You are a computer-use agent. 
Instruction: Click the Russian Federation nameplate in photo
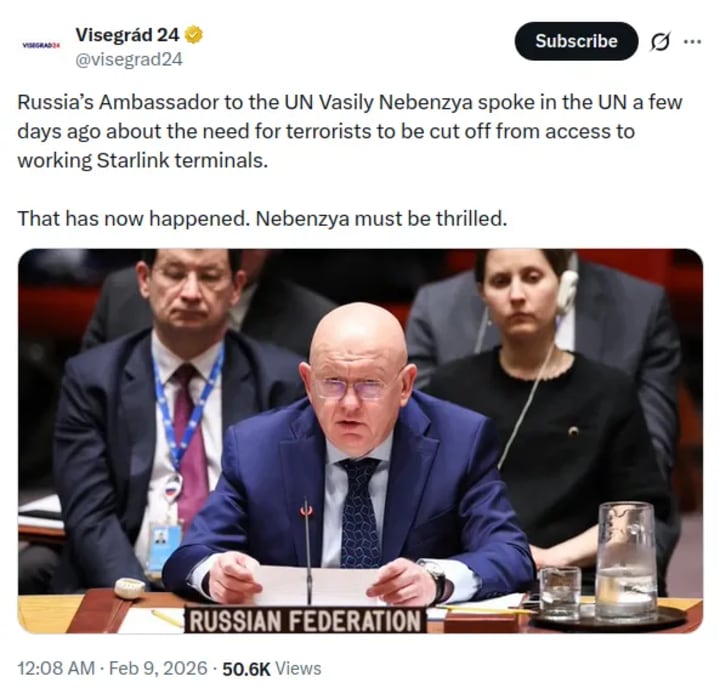305,620
